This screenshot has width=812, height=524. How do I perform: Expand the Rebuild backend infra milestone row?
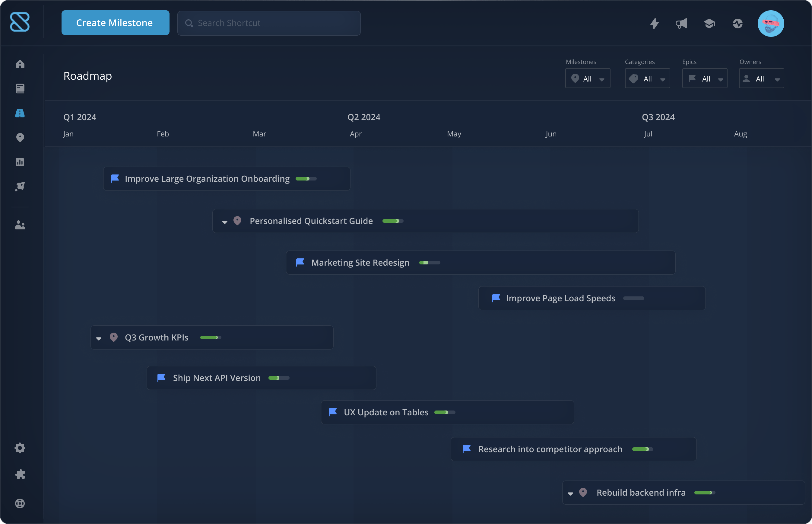coord(570,493)
